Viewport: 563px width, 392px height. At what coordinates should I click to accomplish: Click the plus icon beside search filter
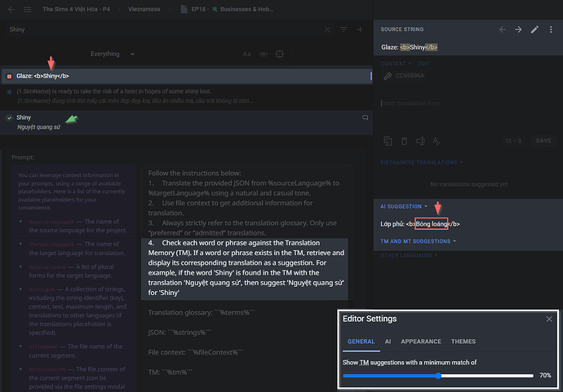pyautogui.click(x=360, y=29)
